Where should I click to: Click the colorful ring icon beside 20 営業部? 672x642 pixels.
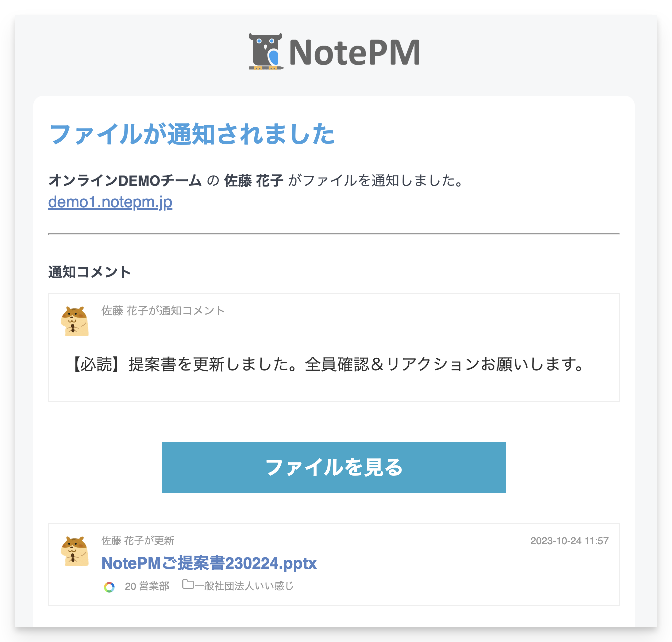tap(109, 587)
